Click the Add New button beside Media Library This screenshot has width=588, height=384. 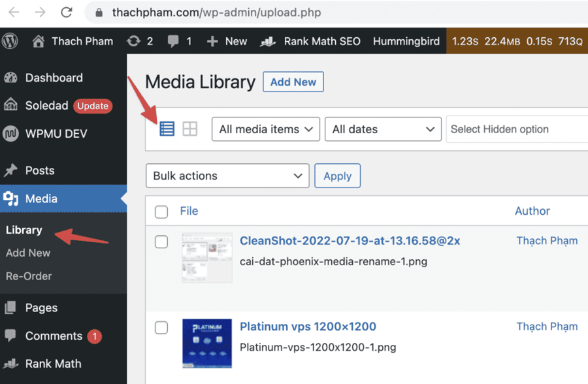pos(293,82)
